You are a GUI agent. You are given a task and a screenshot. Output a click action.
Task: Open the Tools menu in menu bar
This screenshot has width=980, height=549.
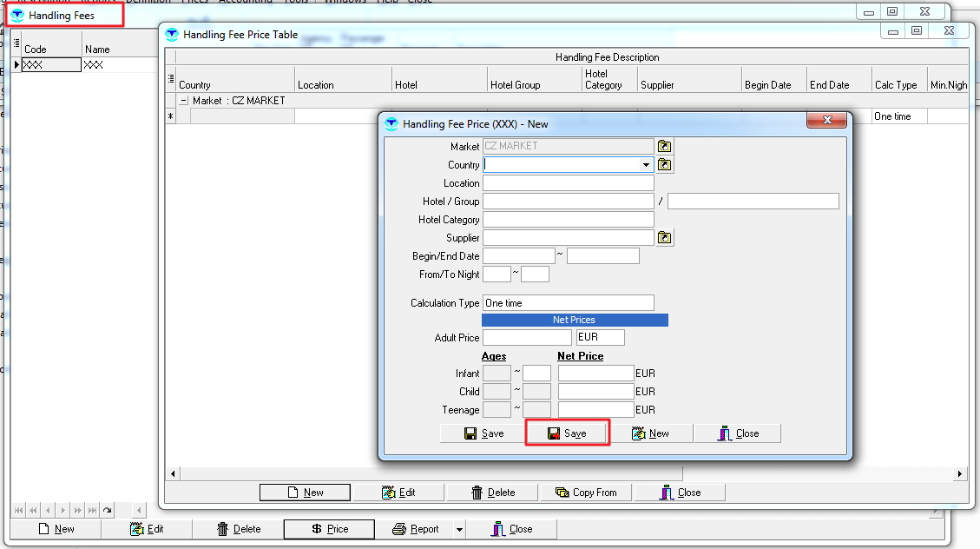295,1
